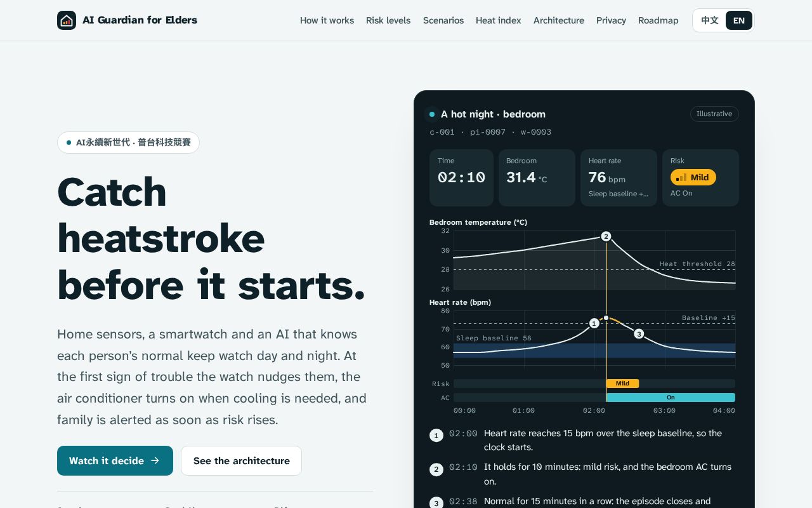Click the Heat threshold 28 label
812x508 pixels.
click(697, 264)
